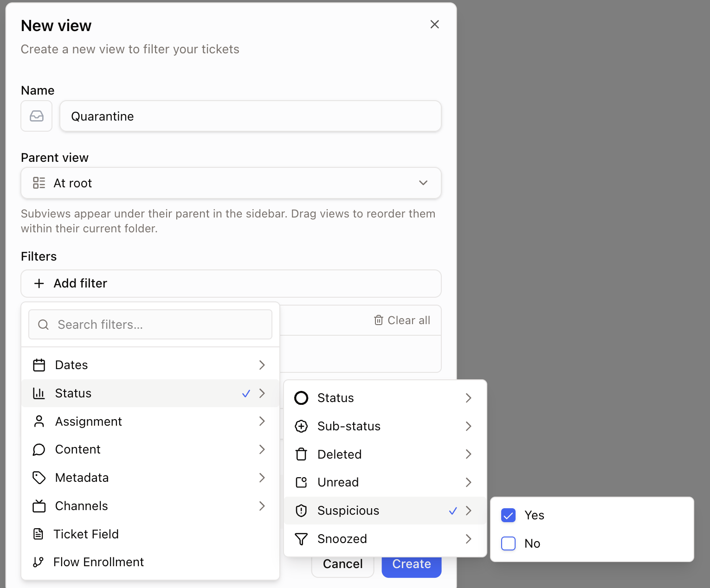Click the plus icon in Add filter
The image size is (710, 588).
click(39, 283)
